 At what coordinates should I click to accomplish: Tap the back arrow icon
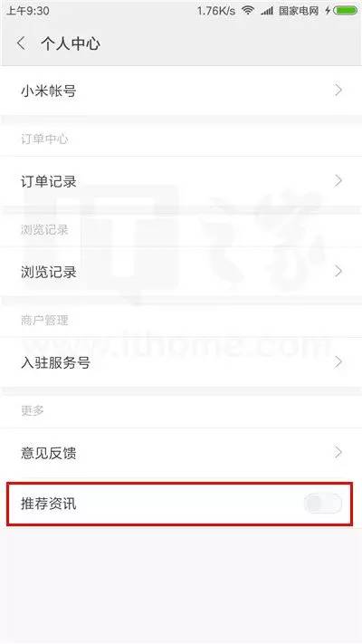click(x=22, y=43)
